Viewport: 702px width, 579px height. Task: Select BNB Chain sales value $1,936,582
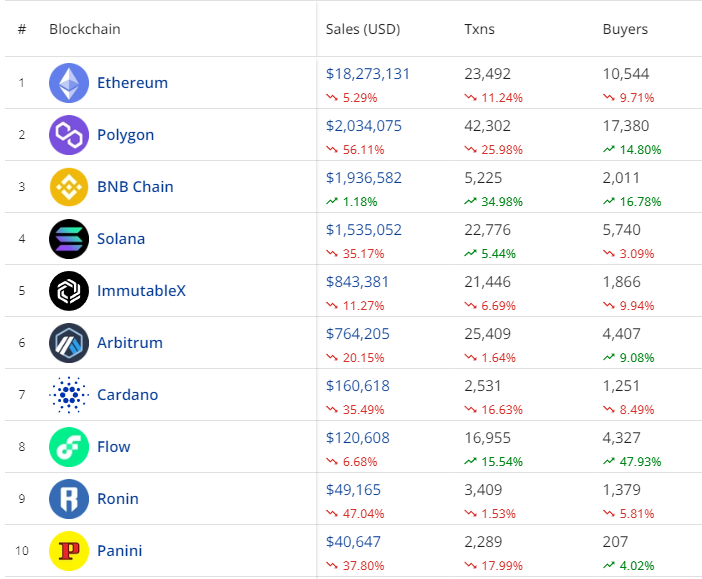pyautogui.click(x=364, y=177)
